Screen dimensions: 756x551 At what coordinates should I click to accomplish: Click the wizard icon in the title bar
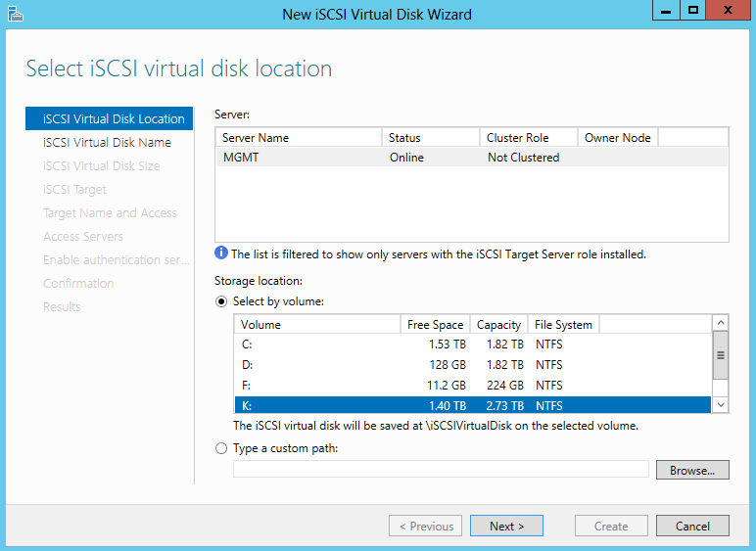click(14, 14)
